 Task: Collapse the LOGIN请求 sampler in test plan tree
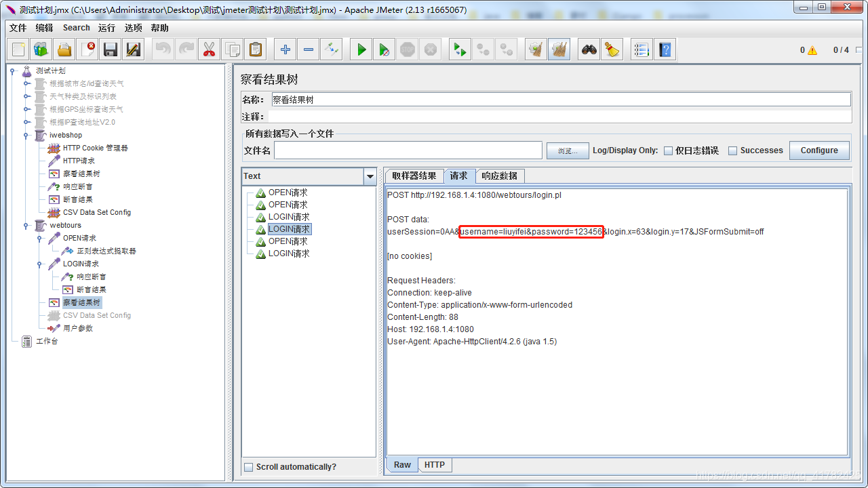click(x=41, y=264)
